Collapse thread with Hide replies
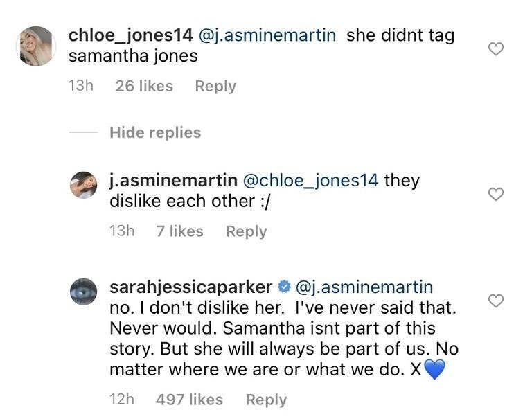This screenshot has height=419, width=532. 155,132
